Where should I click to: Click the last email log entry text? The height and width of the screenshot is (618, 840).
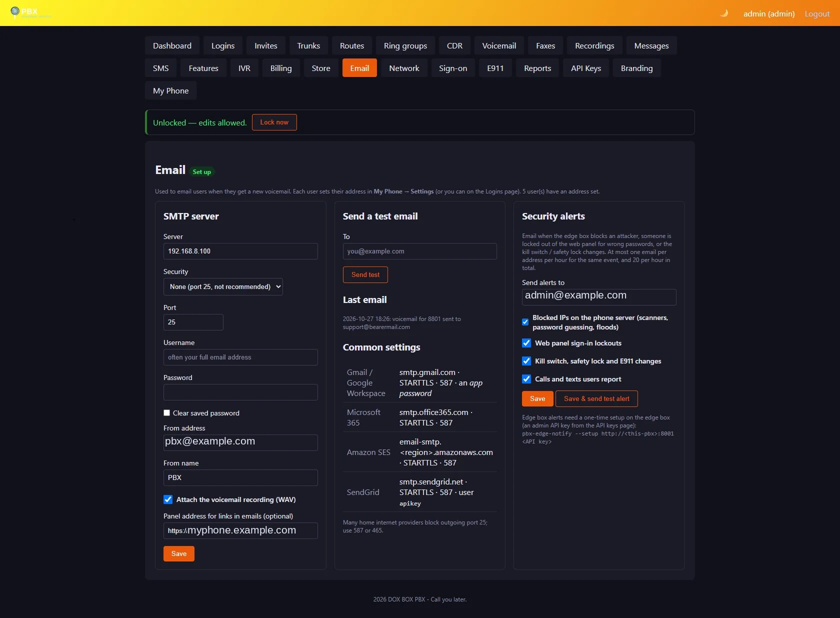[402, 323]
